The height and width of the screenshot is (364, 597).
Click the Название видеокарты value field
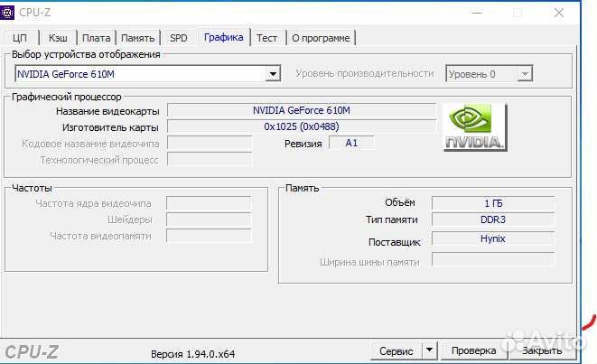[x=302, y=110]
